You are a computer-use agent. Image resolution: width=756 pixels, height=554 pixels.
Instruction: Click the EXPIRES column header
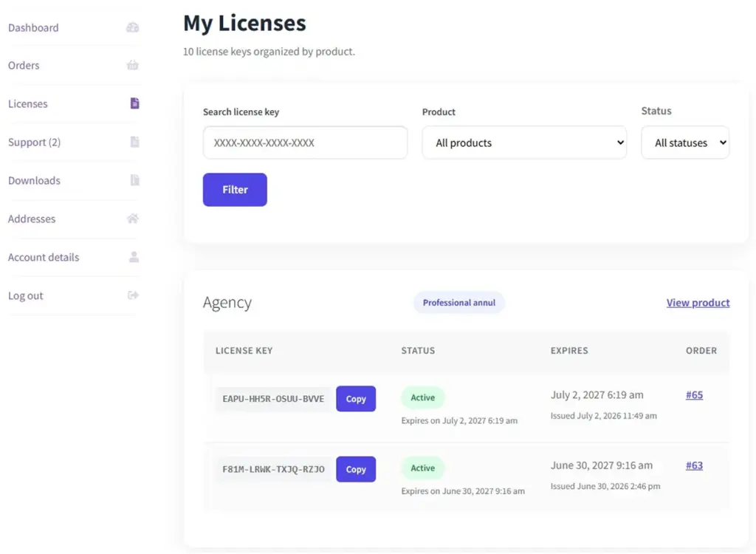[569, 351]
